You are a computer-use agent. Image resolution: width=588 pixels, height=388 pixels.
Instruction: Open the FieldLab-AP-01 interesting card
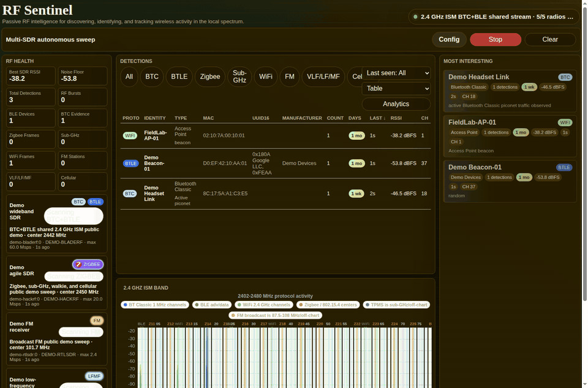click(510, 136)
